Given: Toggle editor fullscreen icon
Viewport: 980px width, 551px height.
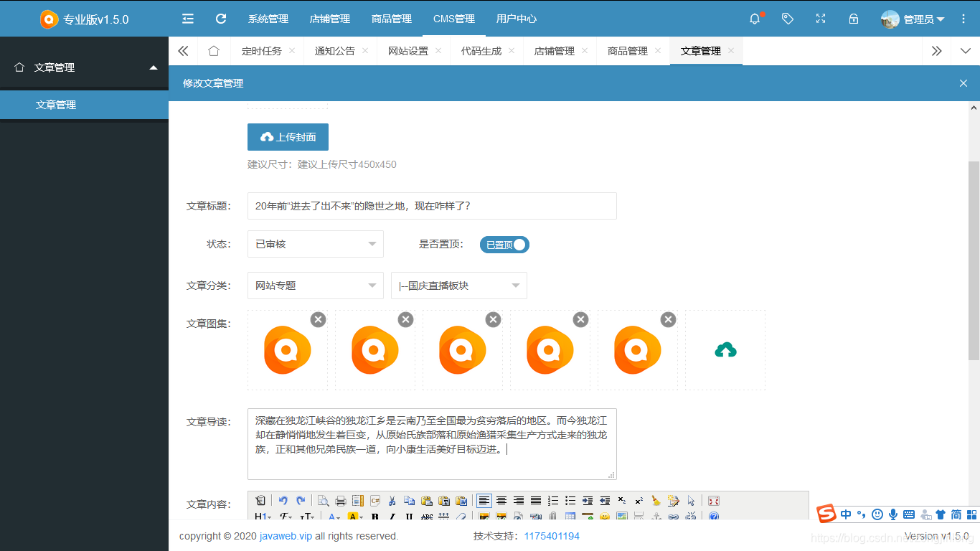Looking at the screenshot, I should [x=714, y=501].
